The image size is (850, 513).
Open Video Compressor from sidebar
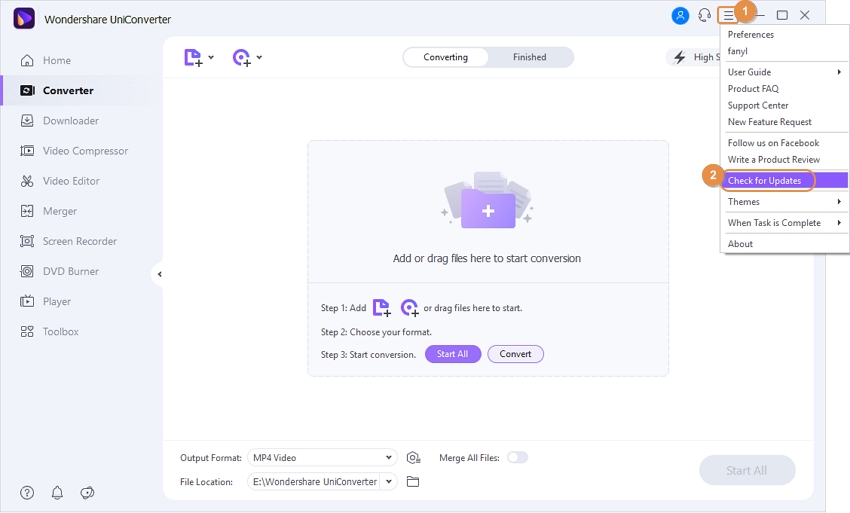coord(85,151)
